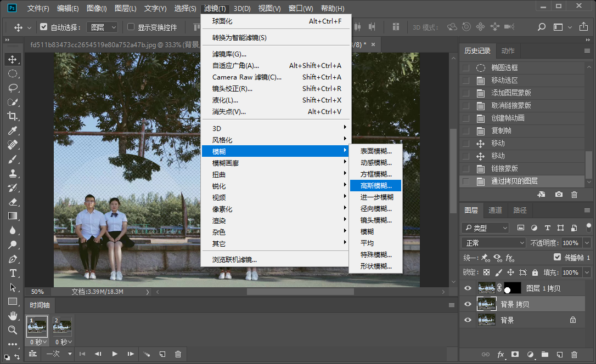Create a new group folder icon
The width and height of the screenshot is (596, 364).
[544, 355]
